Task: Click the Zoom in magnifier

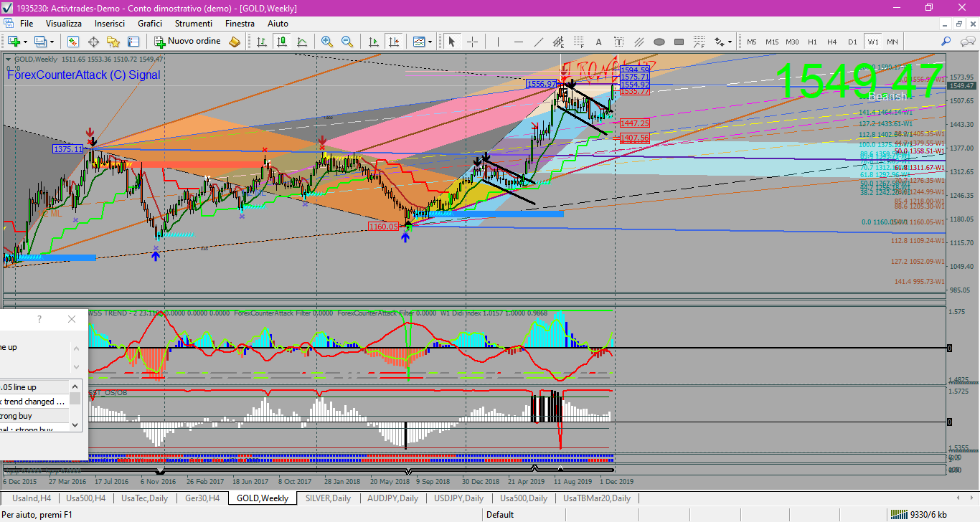Action: 327,42
